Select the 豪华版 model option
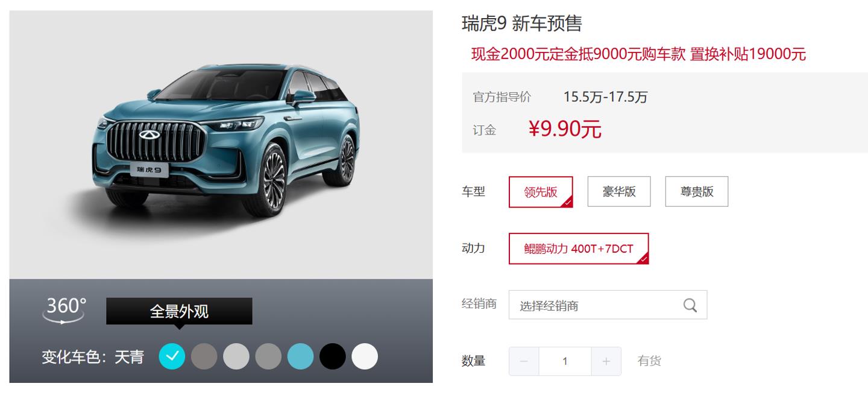The width and height of the screenshot is (868, 401). coord(619,192)
